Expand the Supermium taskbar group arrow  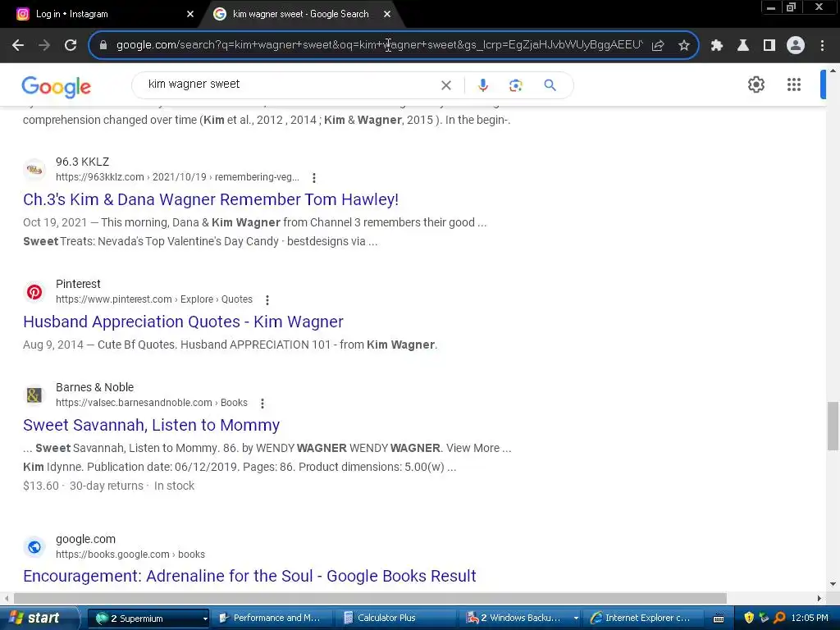(x=204, y=619)
